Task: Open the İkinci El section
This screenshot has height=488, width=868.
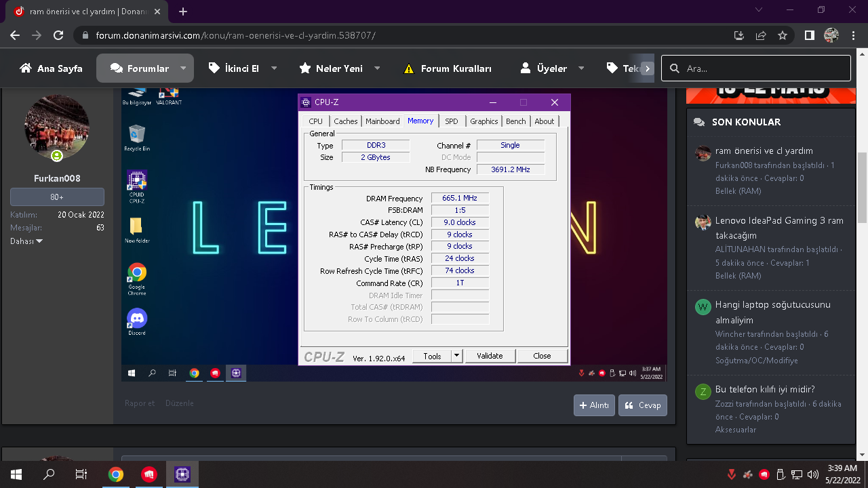Action: 234,68
